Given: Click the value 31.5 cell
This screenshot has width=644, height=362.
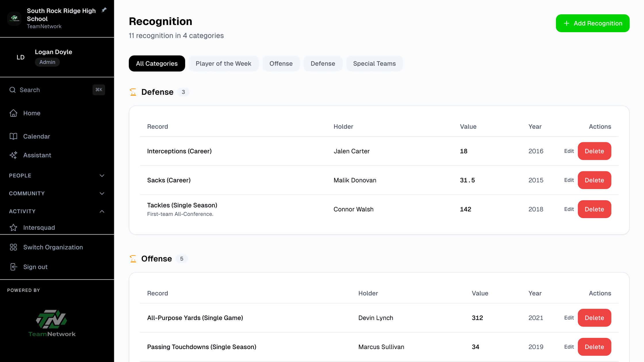Looking at the screenshot, I should click(467, 180).
